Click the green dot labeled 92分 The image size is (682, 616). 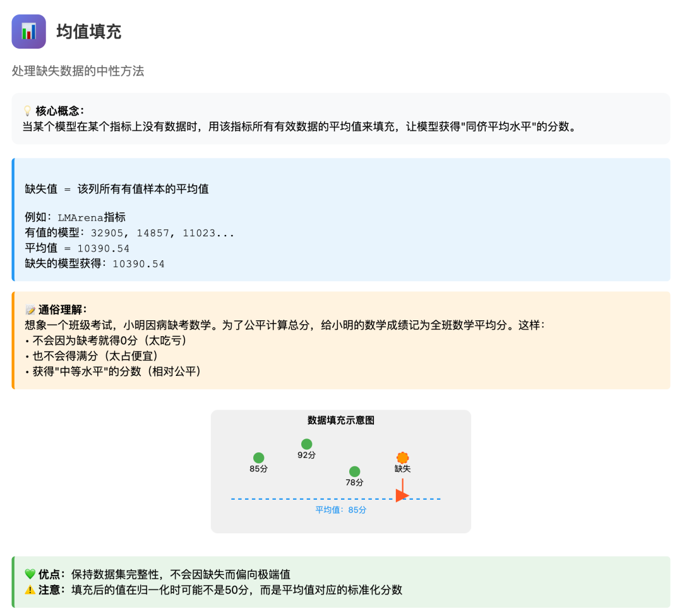click(307, 444)
